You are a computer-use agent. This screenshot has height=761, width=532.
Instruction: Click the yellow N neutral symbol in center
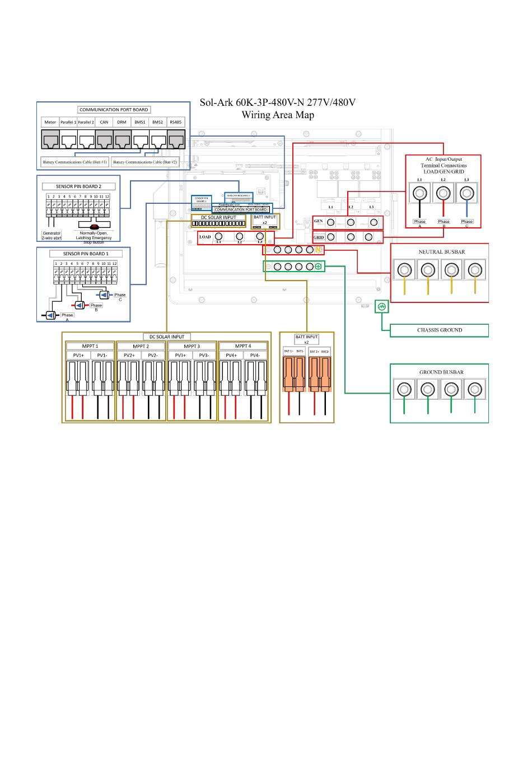point(319,250)
